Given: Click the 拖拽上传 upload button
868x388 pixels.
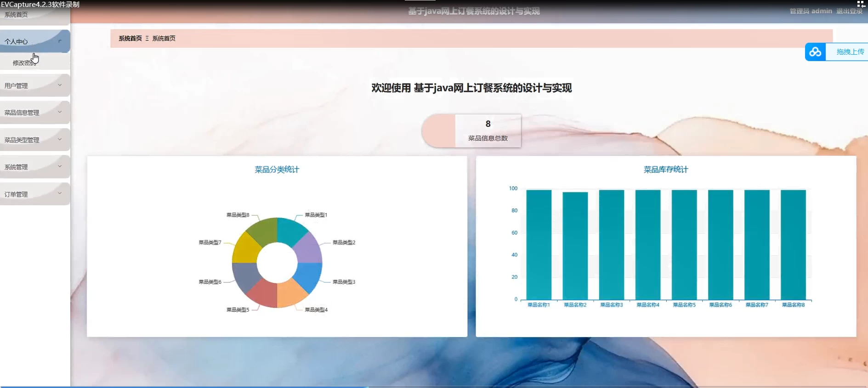Looking at the screenshot, I should (850, 52).
